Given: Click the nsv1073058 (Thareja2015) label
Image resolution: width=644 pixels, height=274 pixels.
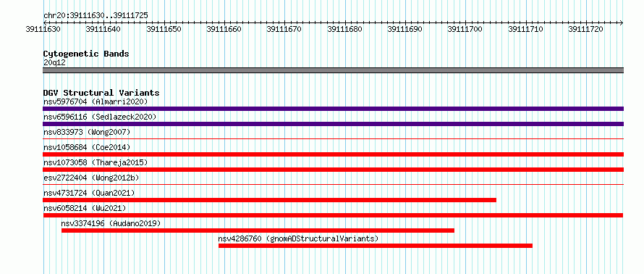Looking at the screenshot, I should pos(96,162).
